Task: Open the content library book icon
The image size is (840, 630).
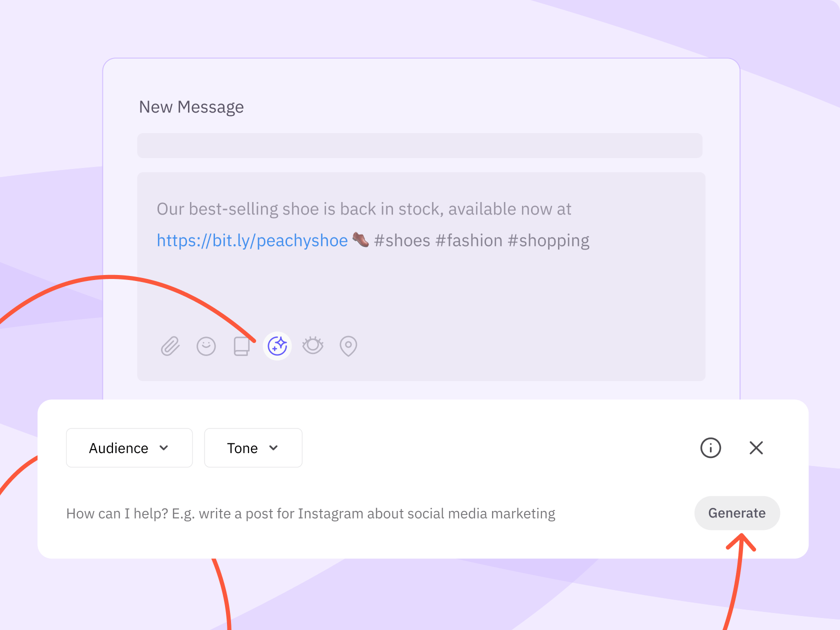Action: (x=241, y=346)
